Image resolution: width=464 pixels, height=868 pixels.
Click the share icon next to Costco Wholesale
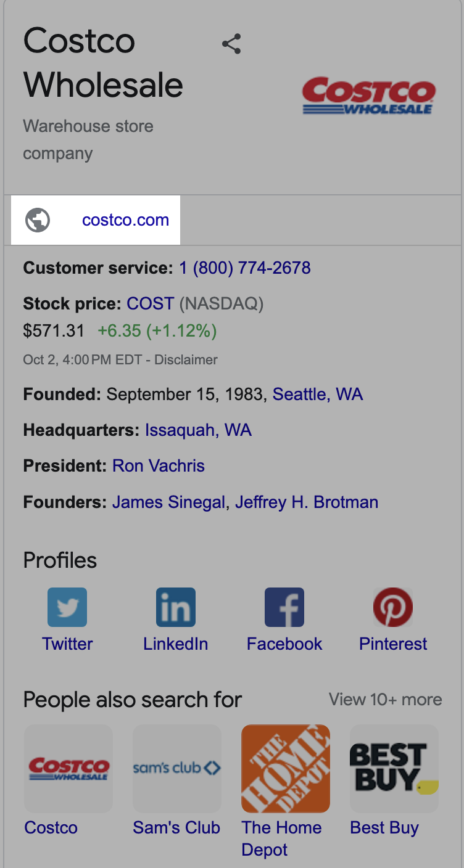coord(231,43)
